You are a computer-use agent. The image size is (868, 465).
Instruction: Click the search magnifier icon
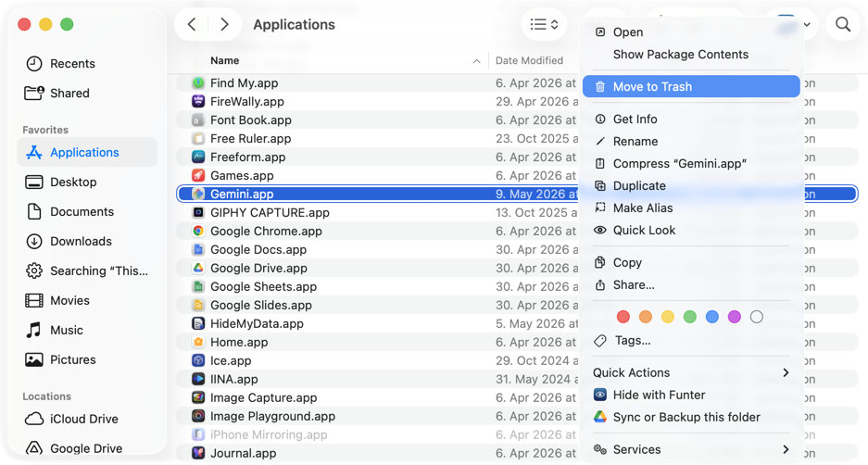(843, 24)
